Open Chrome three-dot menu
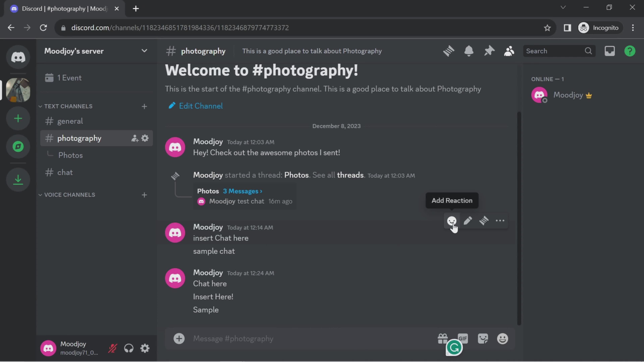Image resolution: width=644 pixels, height=362 pixels. (633, 27)
